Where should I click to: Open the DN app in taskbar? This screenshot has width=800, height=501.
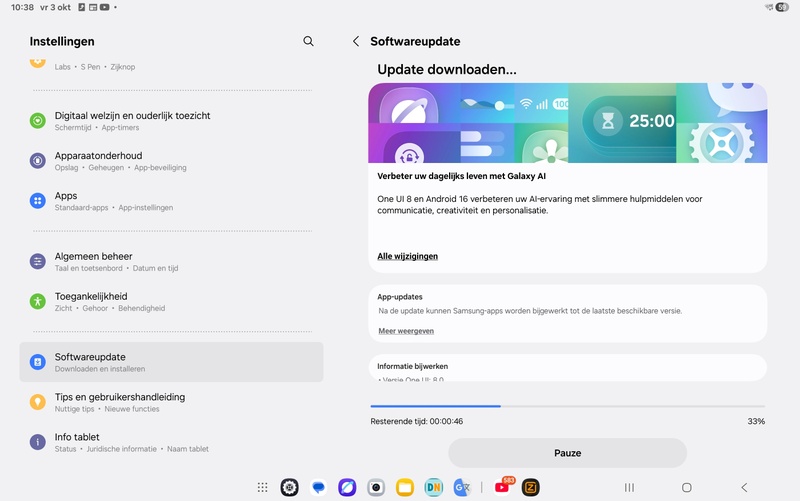tap(434, 488)
